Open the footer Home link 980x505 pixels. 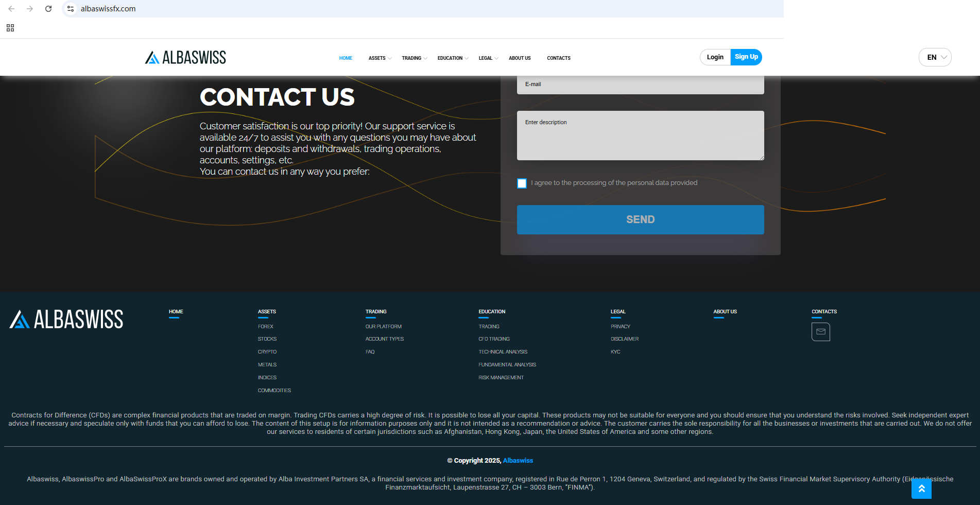click(176, 312)
